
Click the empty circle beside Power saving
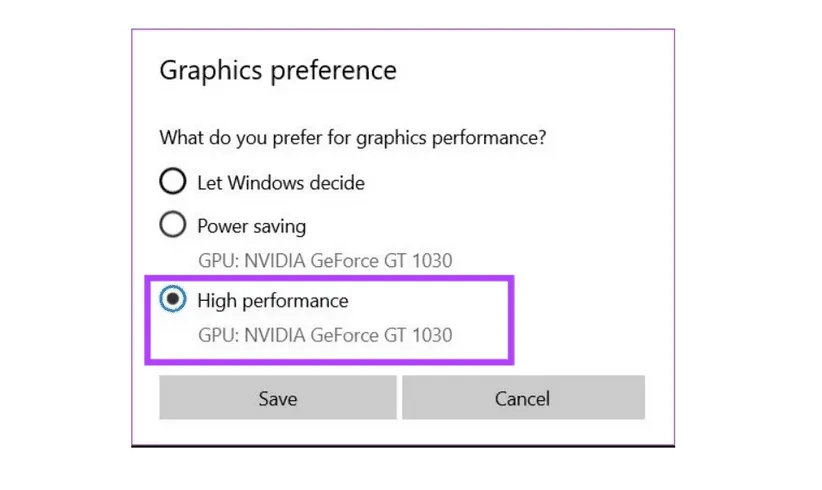173,225
